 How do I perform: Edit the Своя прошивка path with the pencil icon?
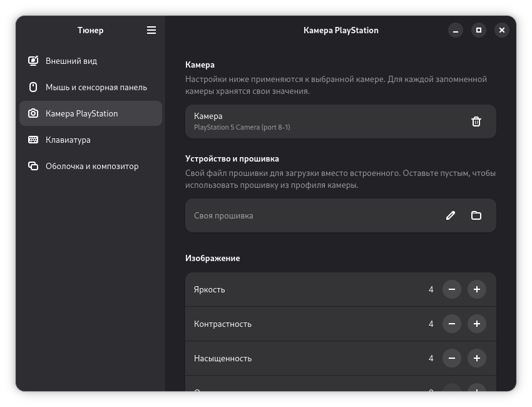451,215
